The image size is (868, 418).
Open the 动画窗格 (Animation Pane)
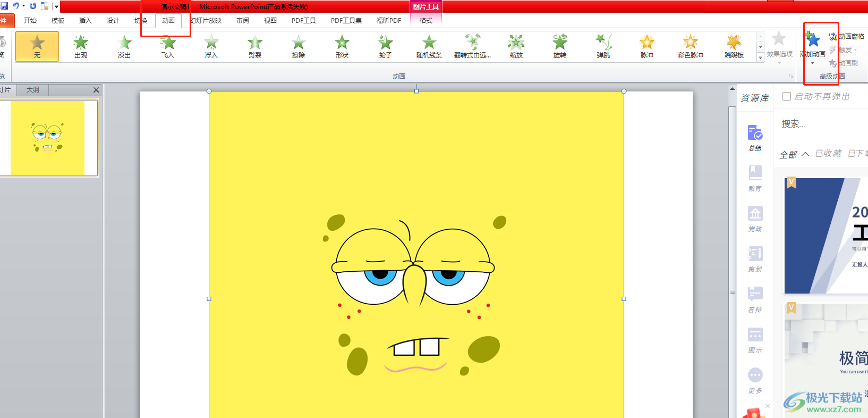[x=846, y=37]
